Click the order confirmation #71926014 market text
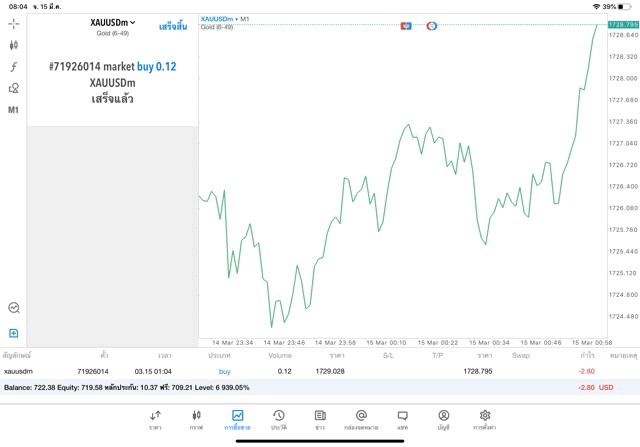 coord(91,67)
